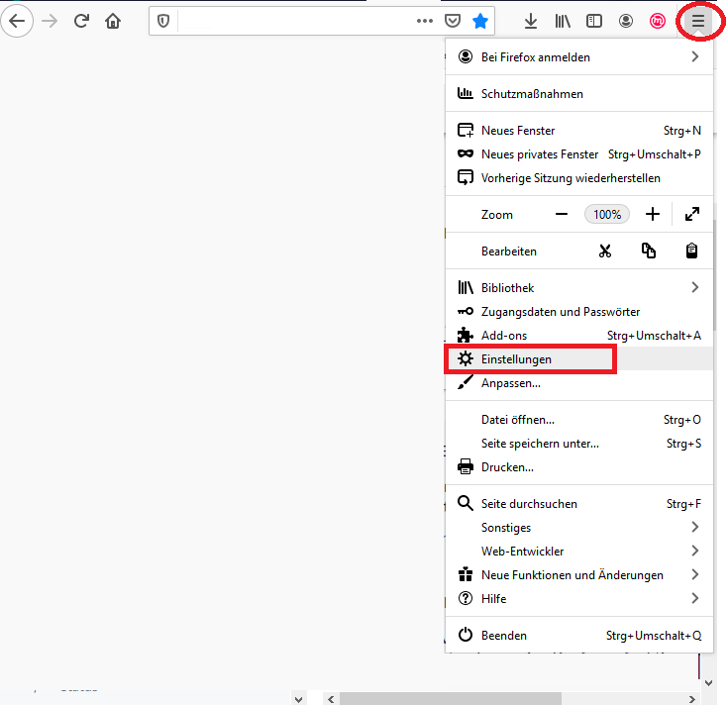Click the cut scissors icon

tap(605, 252)
